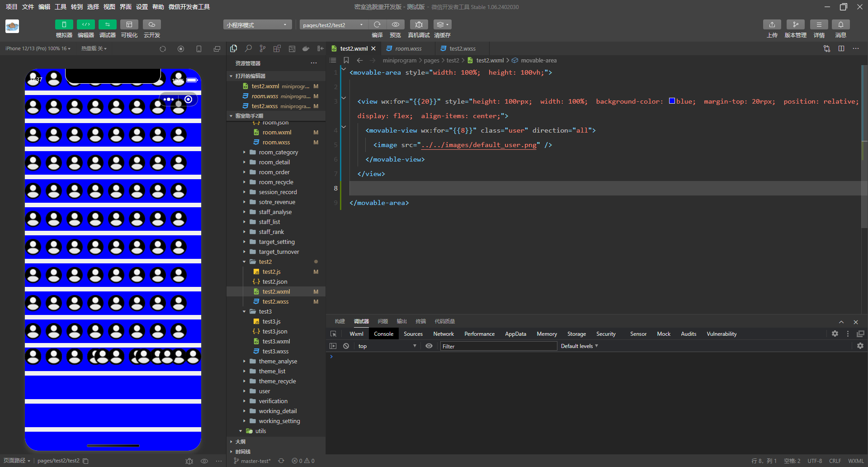Click the upload (上传) icon
The image size is (868, 467).
[x=772, y=24]
